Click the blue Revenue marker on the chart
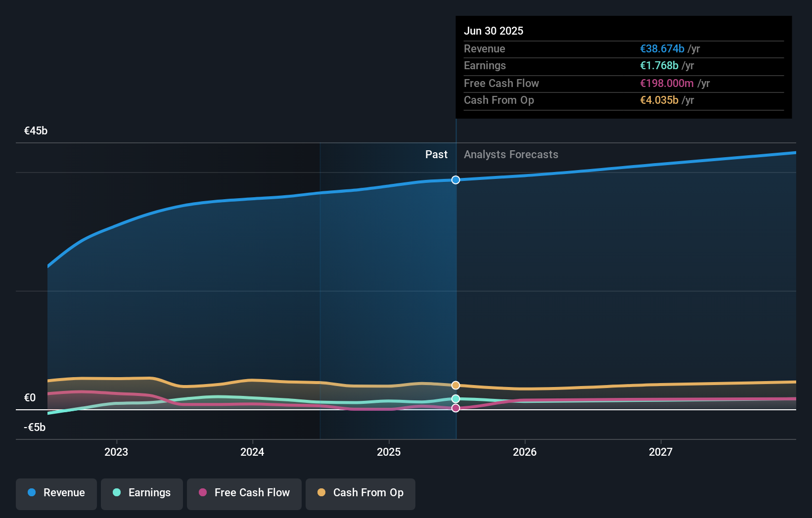This screenshot has height=518, width=812. click(x=455, y=180)
